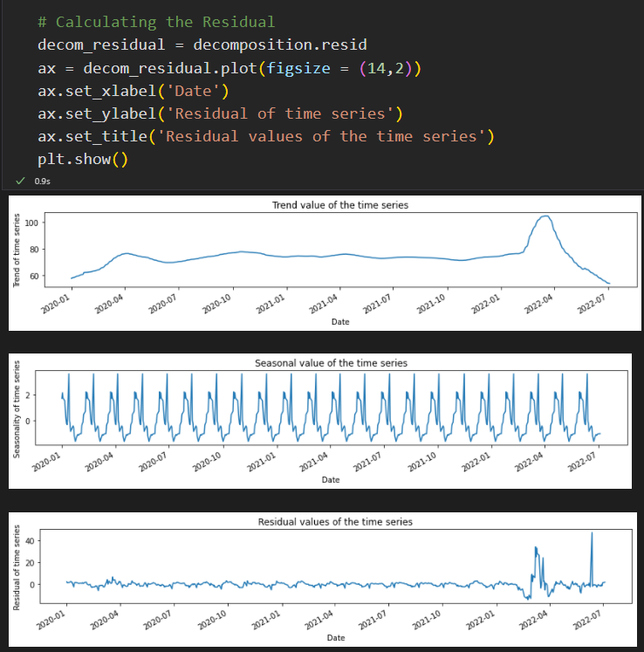
Task: Click the 'Trend value of the time series' title
Action: click(x=340, y=205)
